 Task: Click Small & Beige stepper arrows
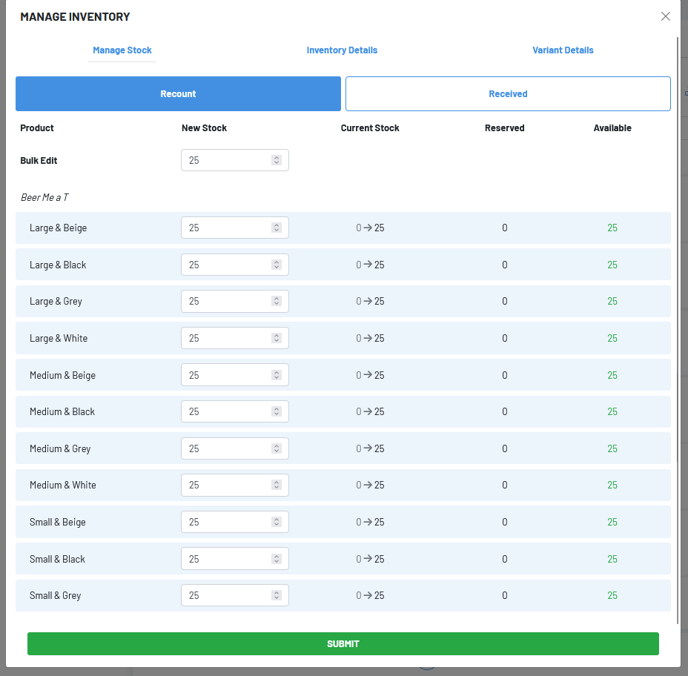tap(276, 522)
